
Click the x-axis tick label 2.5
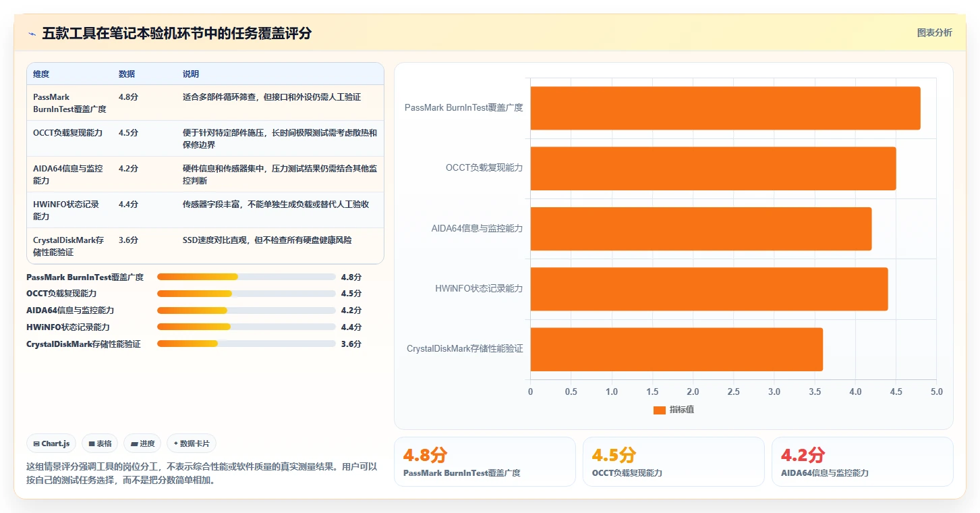733,391
